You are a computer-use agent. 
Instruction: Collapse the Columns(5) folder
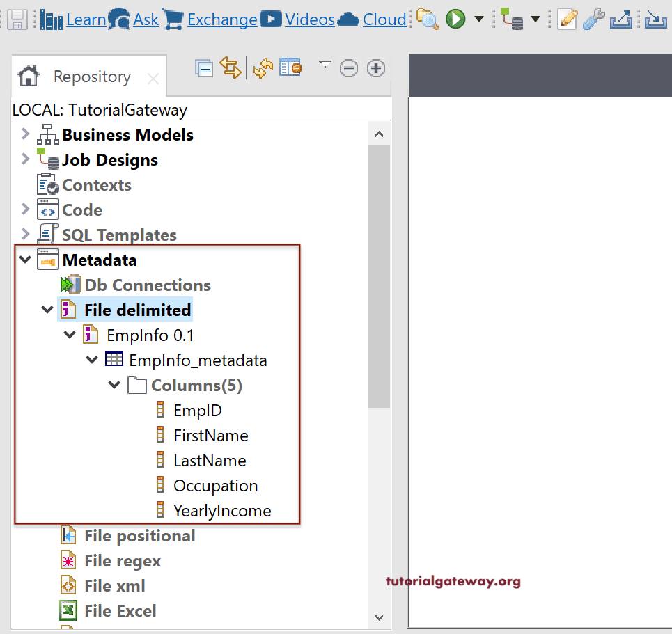pyautogui.click(x=114, y=385)
